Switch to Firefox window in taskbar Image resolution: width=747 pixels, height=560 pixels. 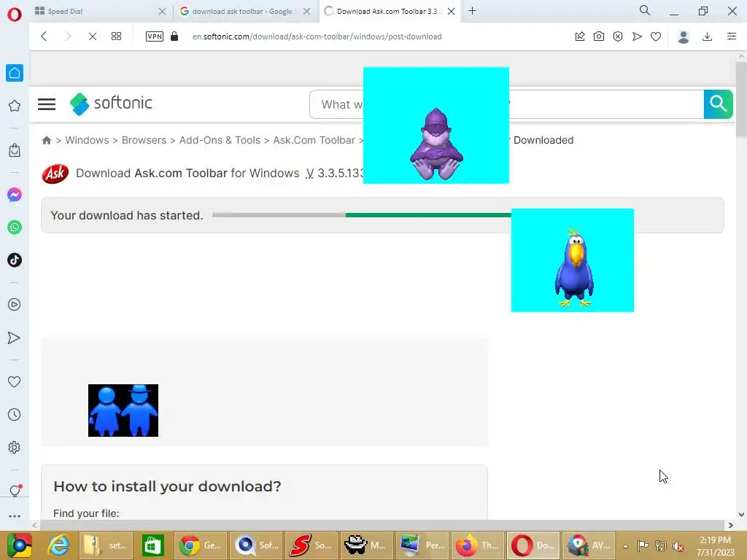coord(477,545)
